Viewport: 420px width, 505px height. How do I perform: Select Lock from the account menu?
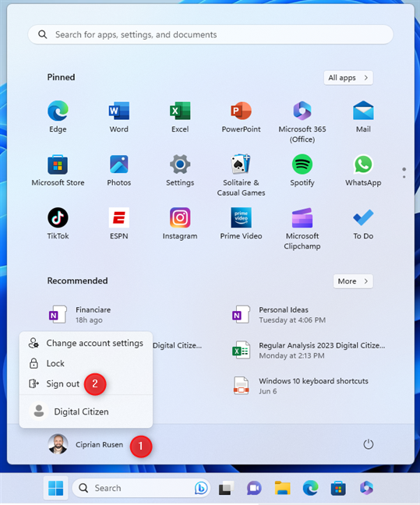coord(86,363)
